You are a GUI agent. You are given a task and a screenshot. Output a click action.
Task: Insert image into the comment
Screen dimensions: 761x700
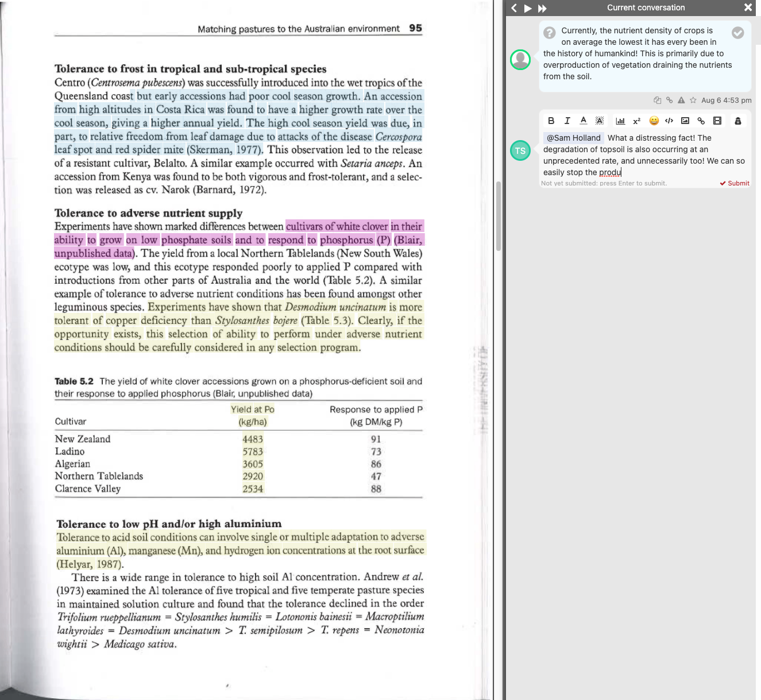click(x=685, y=121)
